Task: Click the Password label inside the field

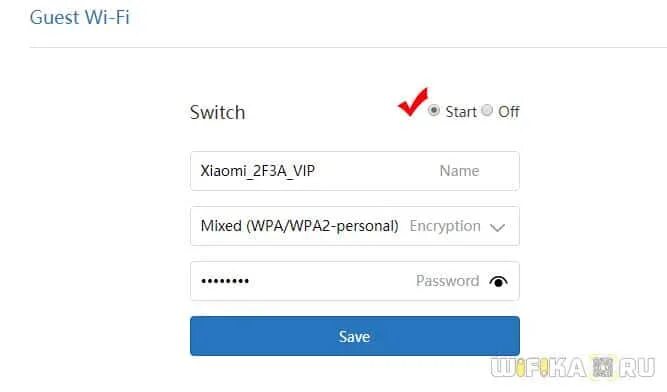Action: point(448,281)
